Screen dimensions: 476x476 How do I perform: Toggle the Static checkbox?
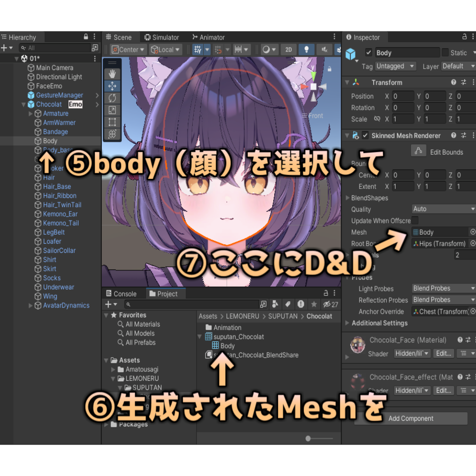point(445,52)
